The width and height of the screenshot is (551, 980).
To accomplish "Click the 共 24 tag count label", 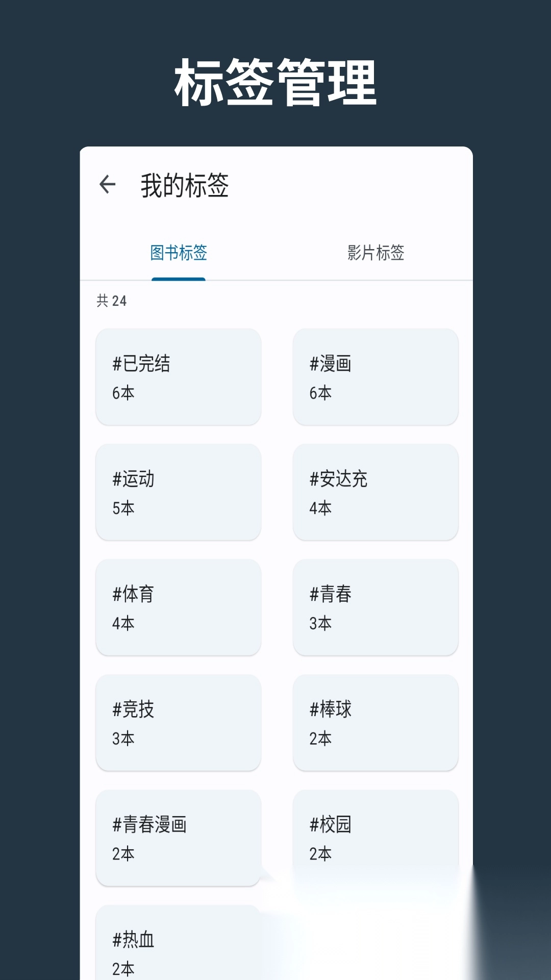I will pos(112,301).
